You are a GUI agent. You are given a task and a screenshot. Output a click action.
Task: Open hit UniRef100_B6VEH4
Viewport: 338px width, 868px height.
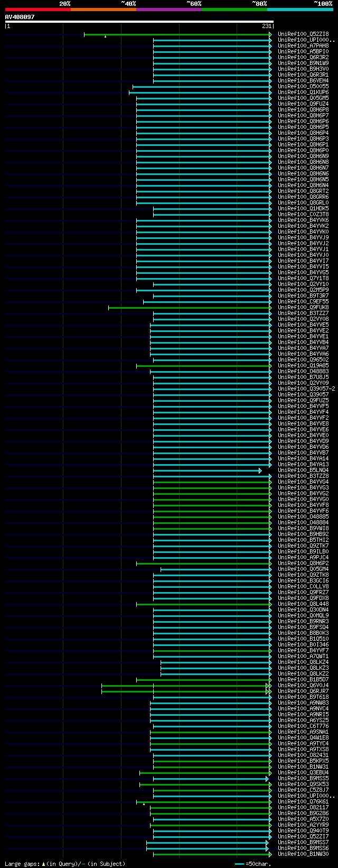[303, 80]
